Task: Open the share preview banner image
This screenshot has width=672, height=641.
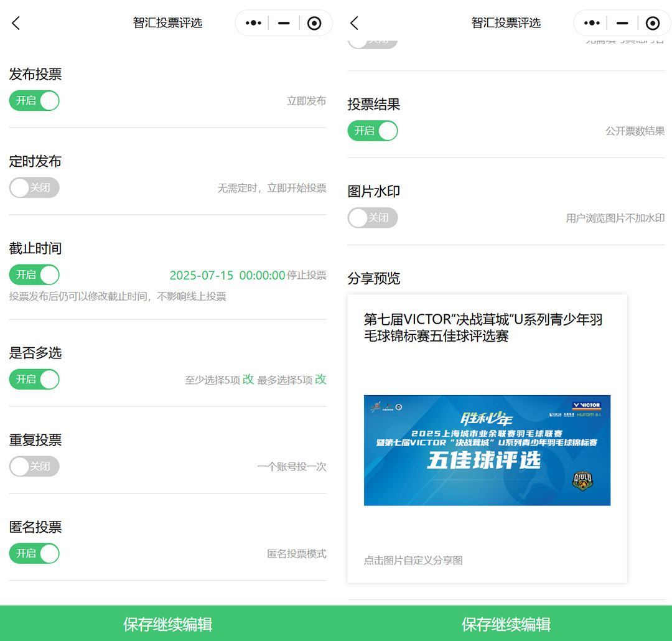Action: (x=487, y=450)
